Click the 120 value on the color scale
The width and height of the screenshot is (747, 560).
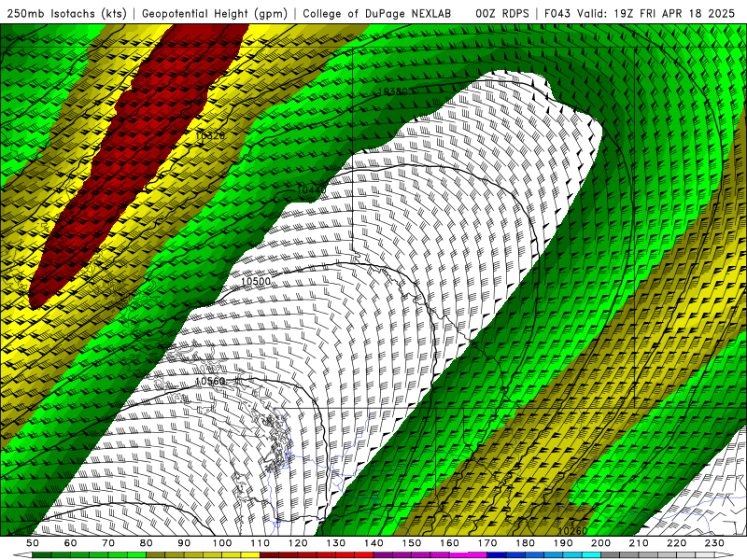click(x=298, y=543)
